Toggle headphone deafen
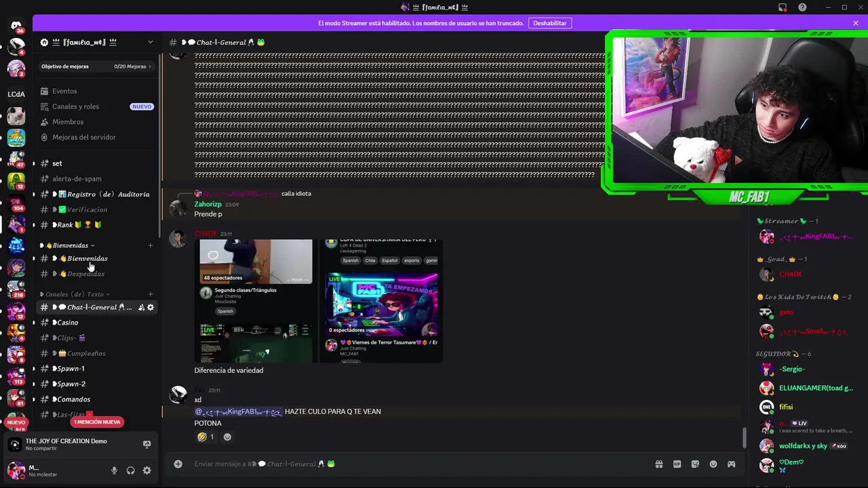Image resolution: width=868 pixels, height=488 pixels. [130, 470]
